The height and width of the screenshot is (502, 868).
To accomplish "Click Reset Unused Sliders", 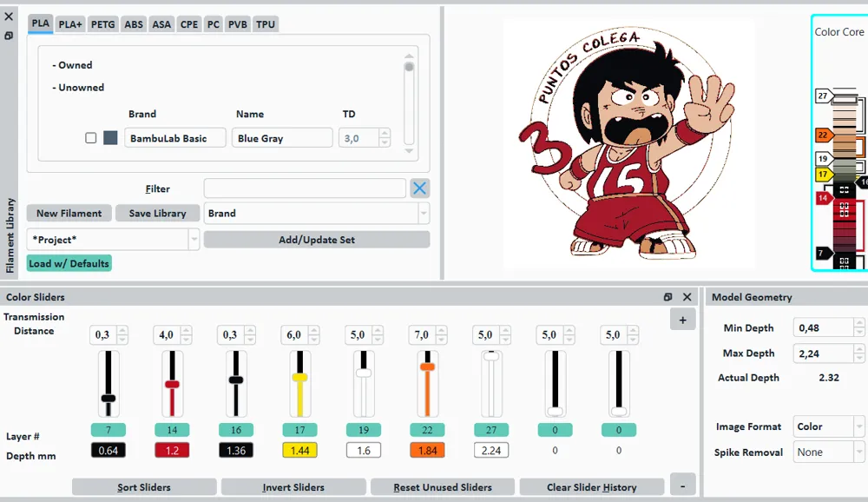I will tap(443, 487).
